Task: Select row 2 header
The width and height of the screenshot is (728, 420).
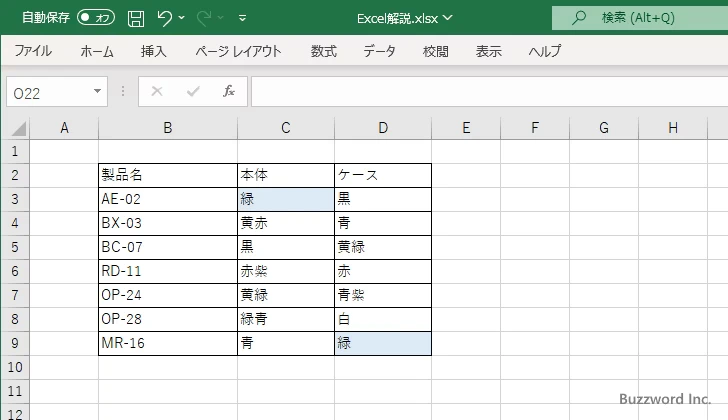Action: click(x=15, y=175)
